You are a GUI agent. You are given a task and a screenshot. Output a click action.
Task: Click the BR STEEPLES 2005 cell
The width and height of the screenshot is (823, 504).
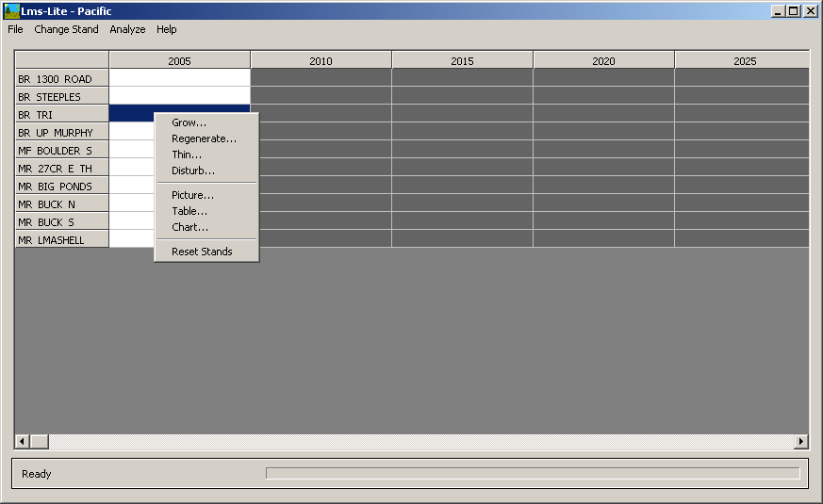tap(179, 96)
